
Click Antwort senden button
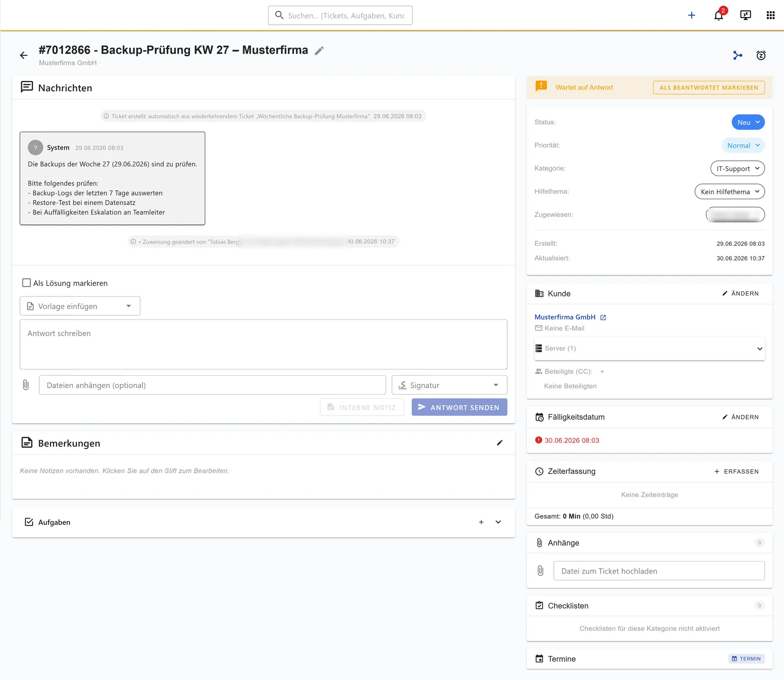tap(459, 407)
